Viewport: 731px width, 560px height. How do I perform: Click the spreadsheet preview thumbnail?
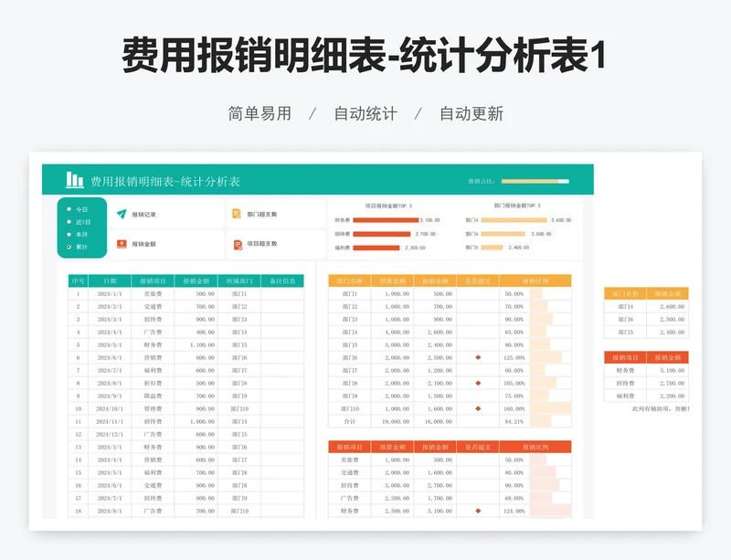365,341
